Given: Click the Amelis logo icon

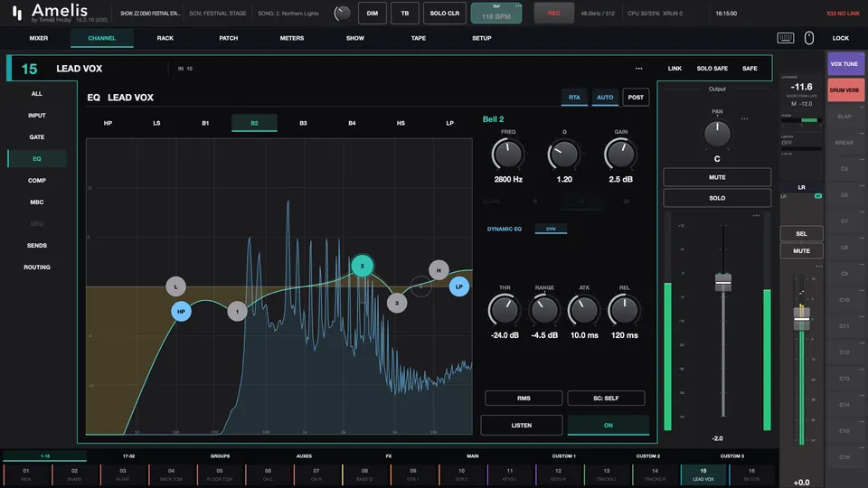Looking at the screenshot, I should (18, 14).
